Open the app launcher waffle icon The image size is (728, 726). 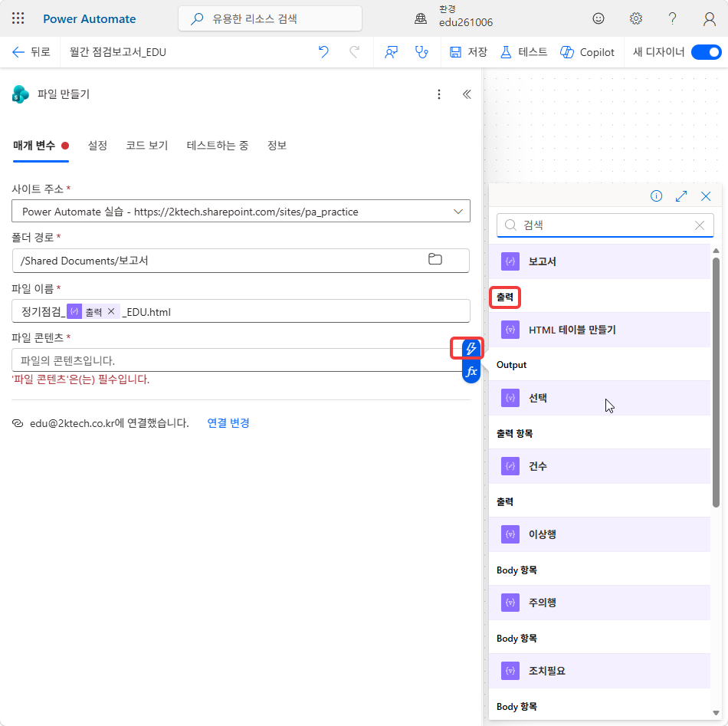(18, 18)
